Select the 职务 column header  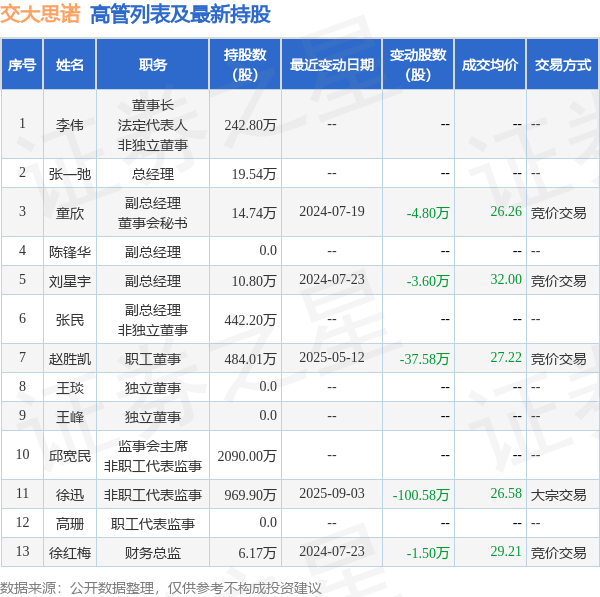[153, 64]
